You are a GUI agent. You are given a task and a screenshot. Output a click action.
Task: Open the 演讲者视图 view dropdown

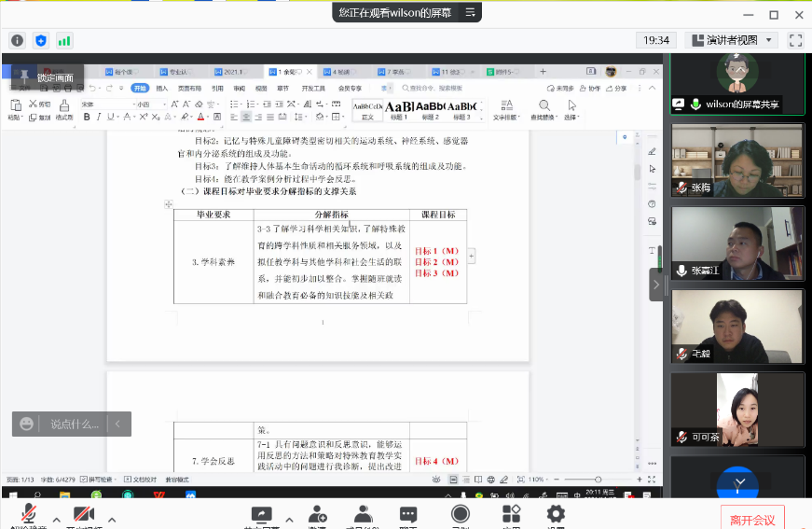[731, 40]
